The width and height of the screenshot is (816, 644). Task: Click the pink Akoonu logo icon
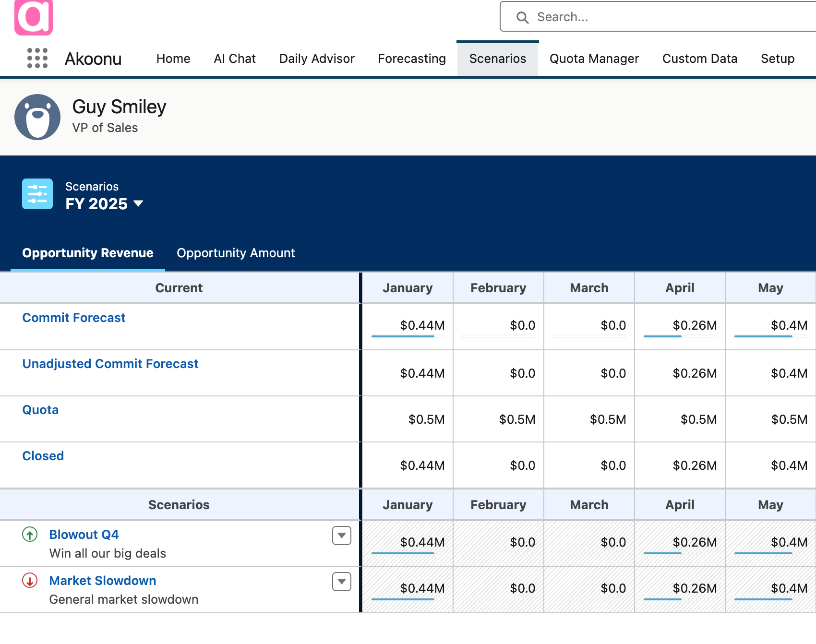pos(34,17)
